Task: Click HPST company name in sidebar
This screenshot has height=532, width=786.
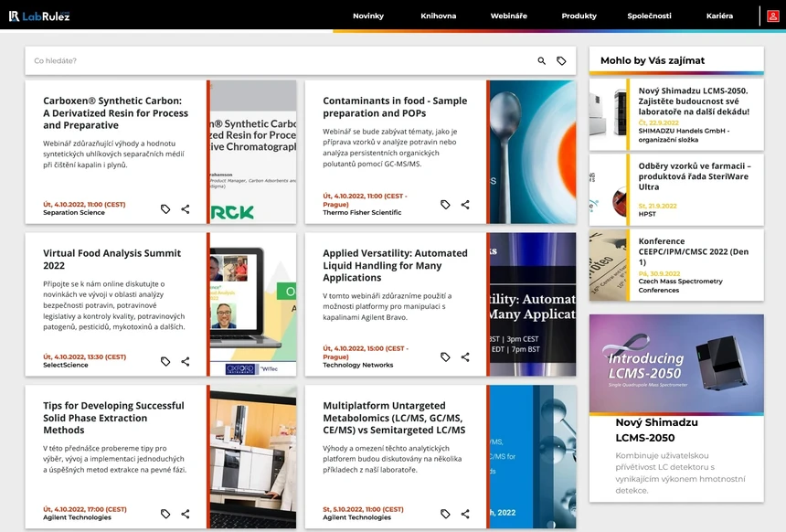Action: [x=647, y=214]
